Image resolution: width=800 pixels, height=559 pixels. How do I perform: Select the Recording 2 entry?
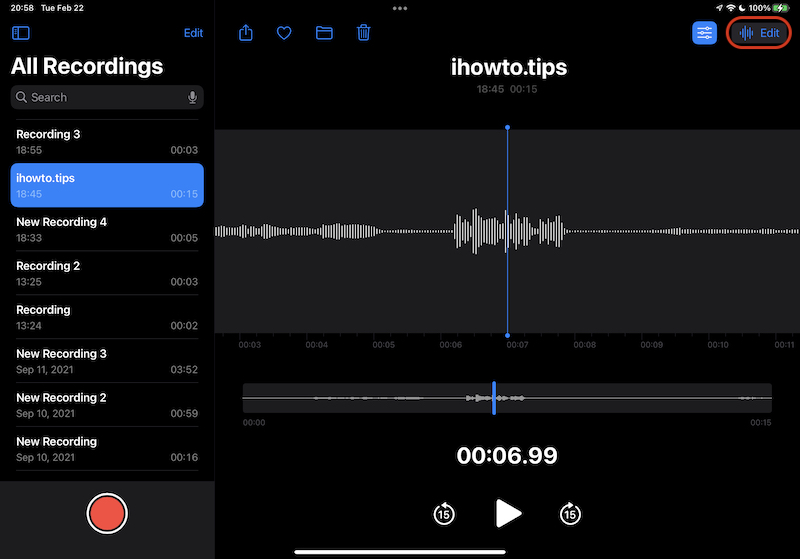(x=107, y=273)
